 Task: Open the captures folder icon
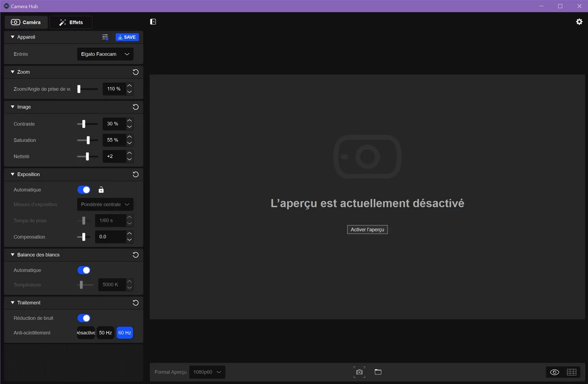point(378,372)
